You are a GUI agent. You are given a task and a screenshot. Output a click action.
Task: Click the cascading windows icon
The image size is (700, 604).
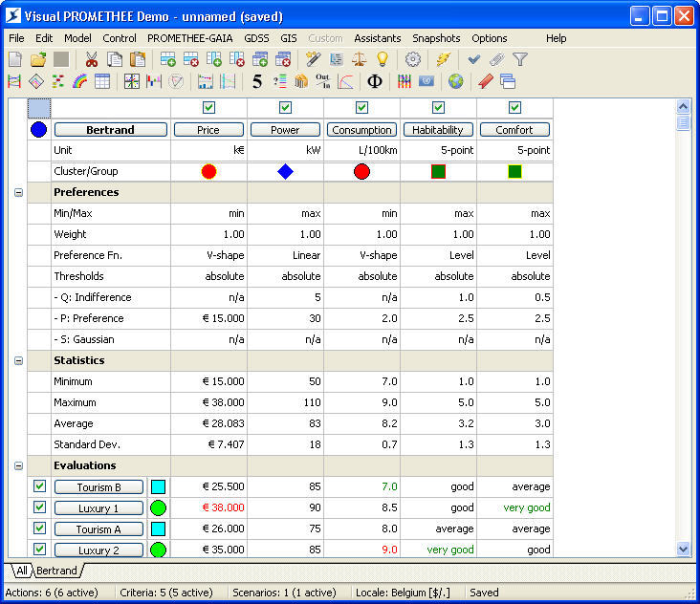coord(508,81)
